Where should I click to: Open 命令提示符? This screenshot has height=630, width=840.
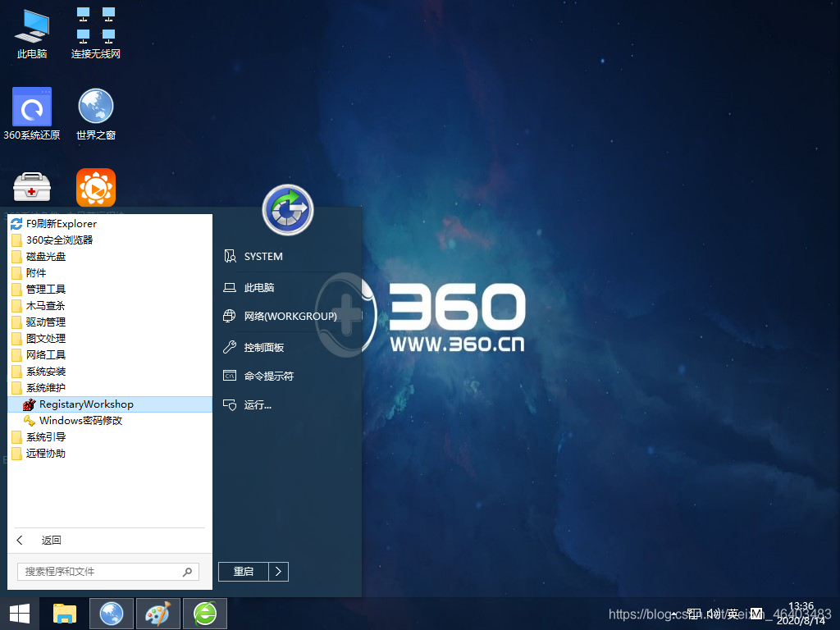(260, 376)
